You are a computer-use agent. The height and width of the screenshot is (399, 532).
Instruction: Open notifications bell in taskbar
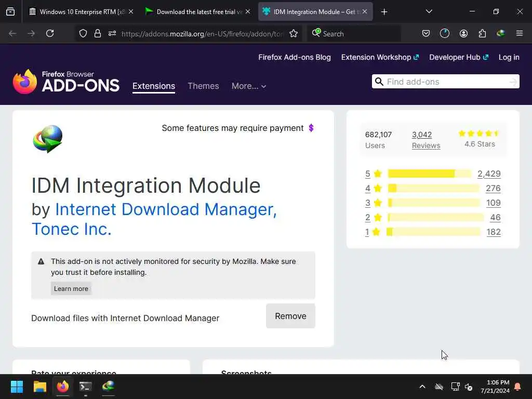518,387
